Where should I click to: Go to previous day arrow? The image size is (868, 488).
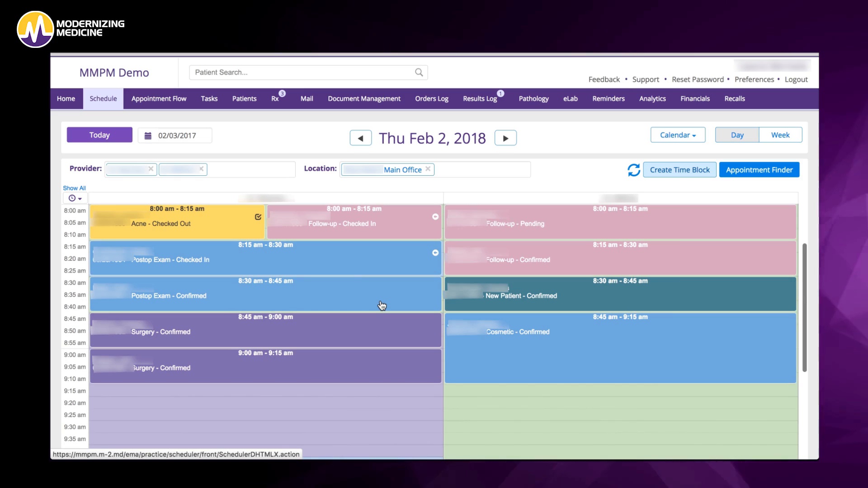(360, 138)
